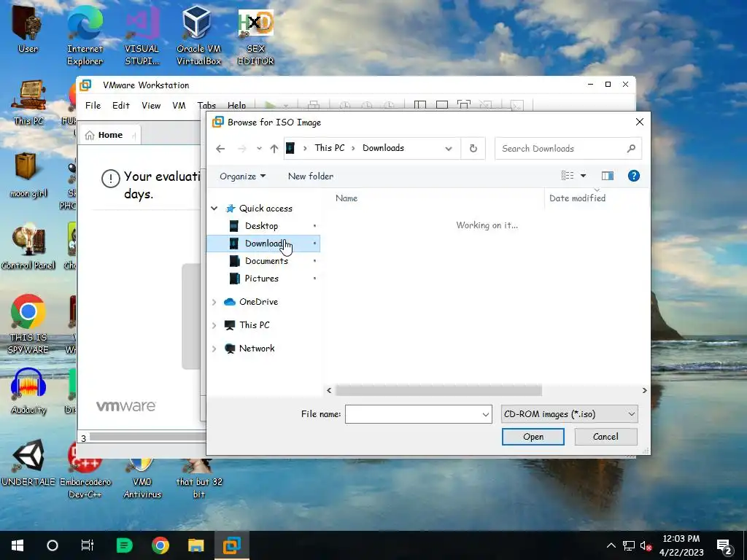Image resolution: width=747 pixels, height=560 pixels.
Task: Open moon girl desktop icon
Action: point(28,175)
